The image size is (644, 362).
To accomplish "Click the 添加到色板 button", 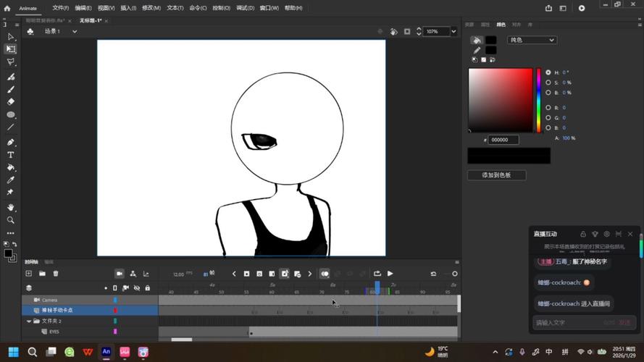I will pos(496,175).
